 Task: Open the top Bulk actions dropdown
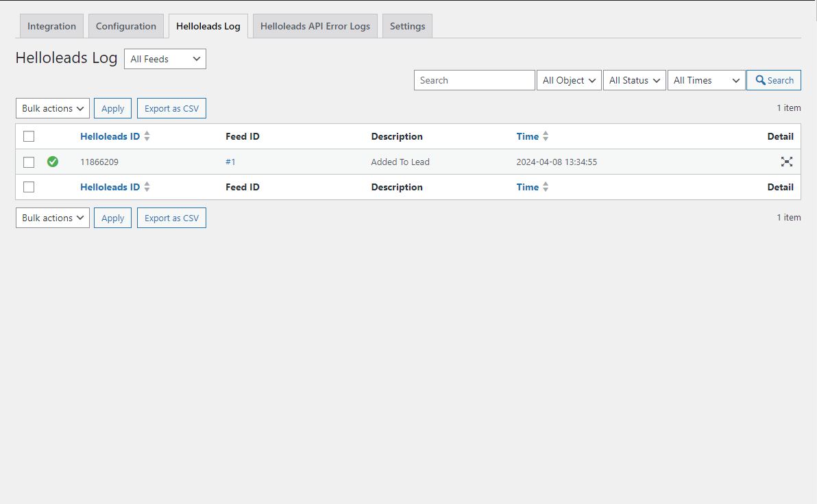tap(53, 108)
